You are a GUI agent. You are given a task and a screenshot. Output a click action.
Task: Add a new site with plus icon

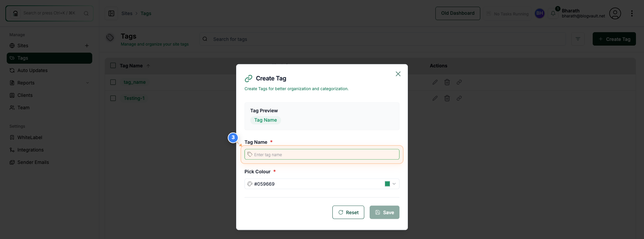click(87, 46)
